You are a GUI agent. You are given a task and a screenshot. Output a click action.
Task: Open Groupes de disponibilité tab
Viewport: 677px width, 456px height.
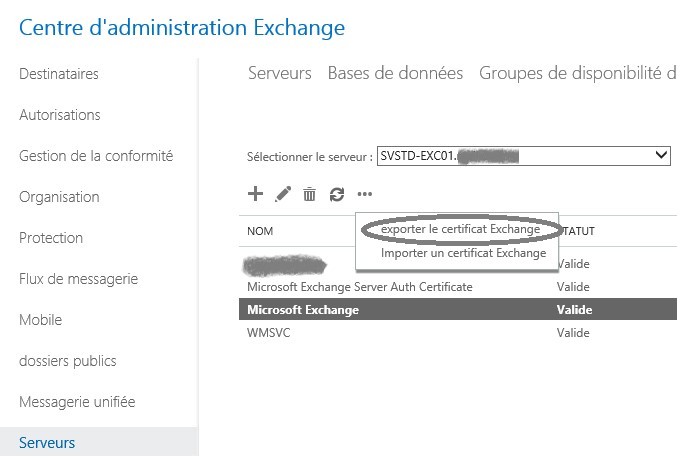(578, 73)
